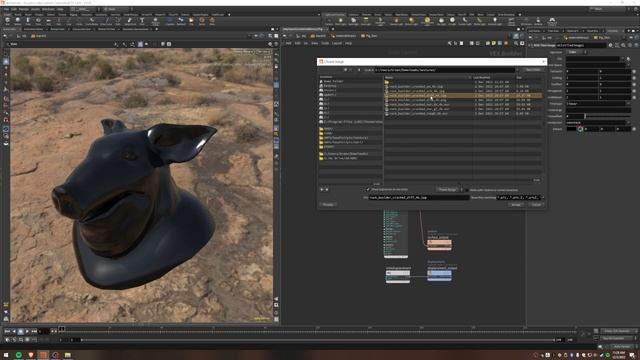Select the Torus shelf tool

[x=38, y=20]
